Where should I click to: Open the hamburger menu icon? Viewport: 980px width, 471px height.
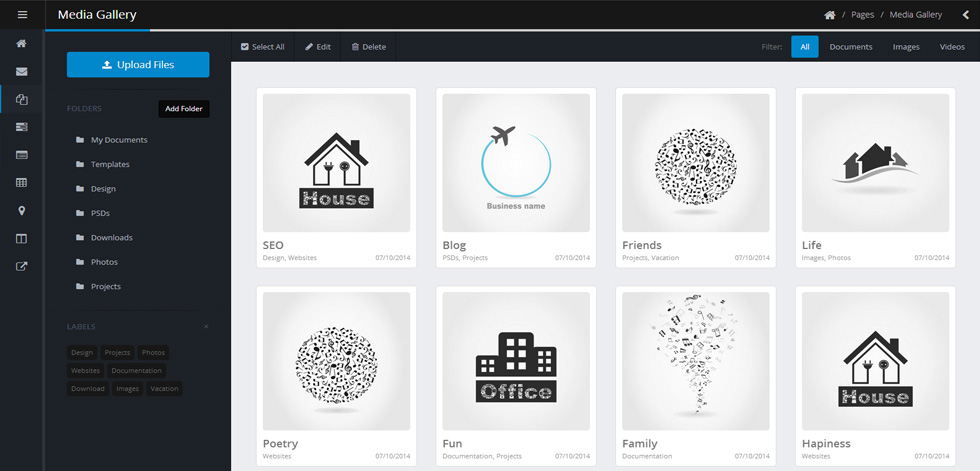tap(22, 14)
